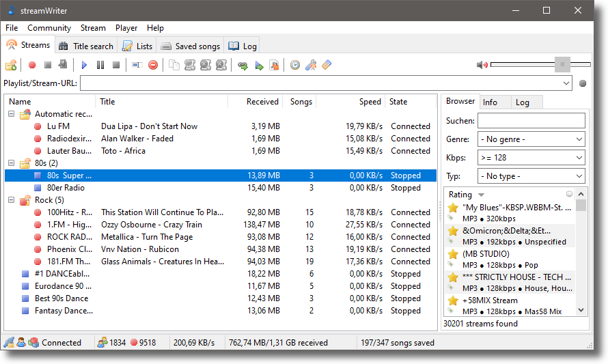This screenshot has height=364, width=608.
Task: Open the Typ dropdown
Action: tap(531, 176)
